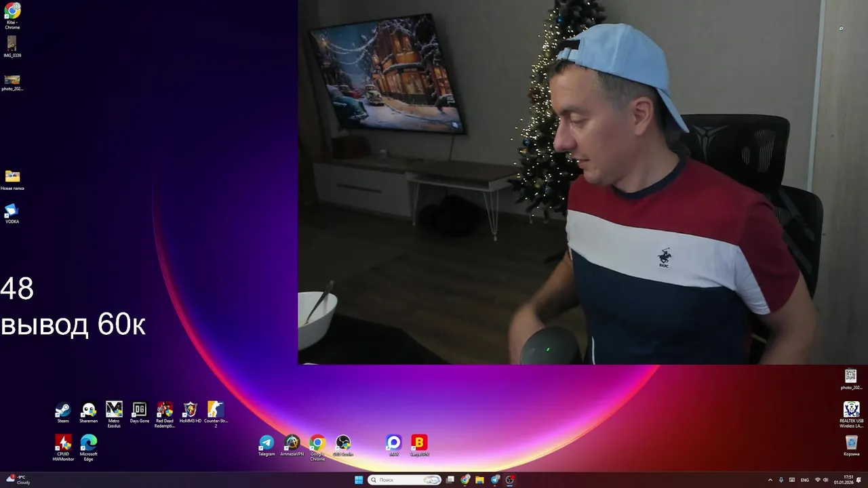Select the MAX messenger desktop shortcut
This screenshot has height=488, width=868.
[x=394, y=446]
